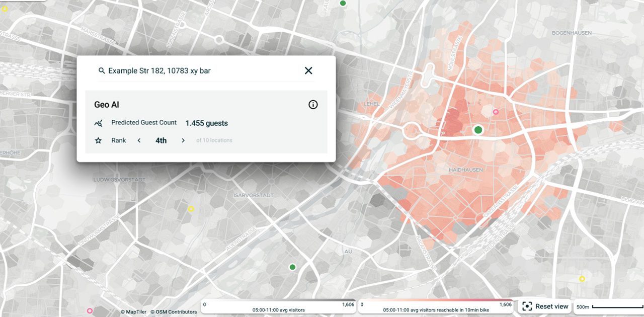Select the green marker near Au district

[292, 267]
